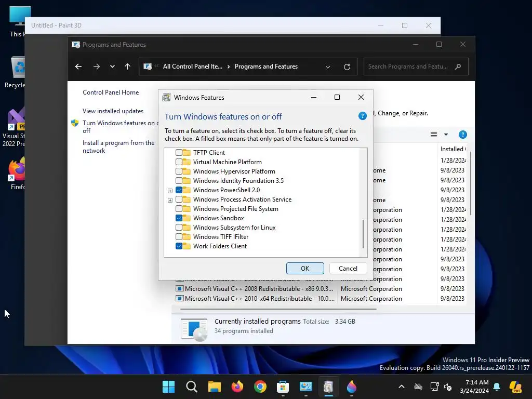Click the help icon in Windows Features dialog
Image resolution: width=532 pixels, height=399 pixels.
(x=362, y=116)
